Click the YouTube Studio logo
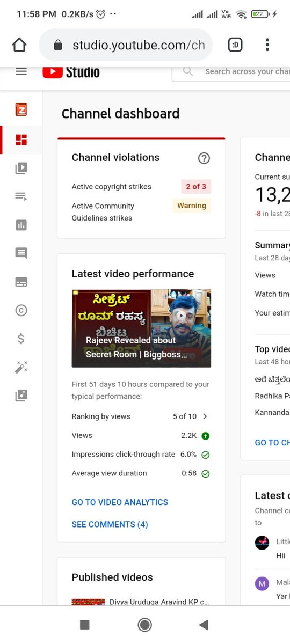 coord(71,72)
